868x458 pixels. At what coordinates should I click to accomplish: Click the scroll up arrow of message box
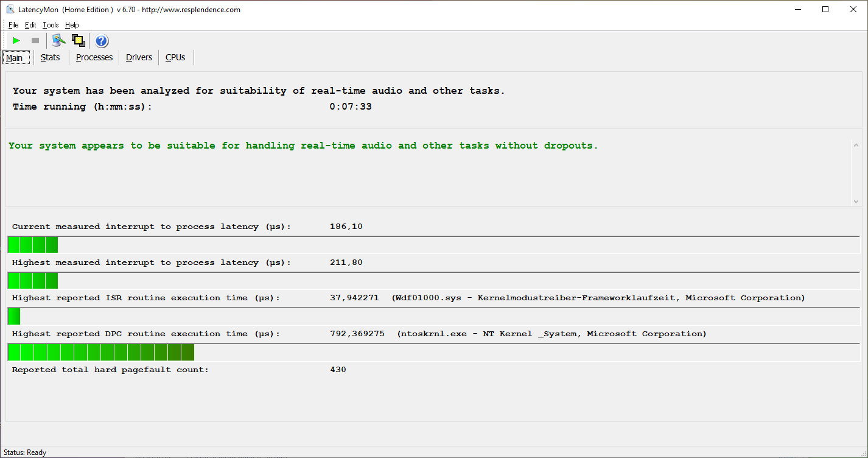856,145
